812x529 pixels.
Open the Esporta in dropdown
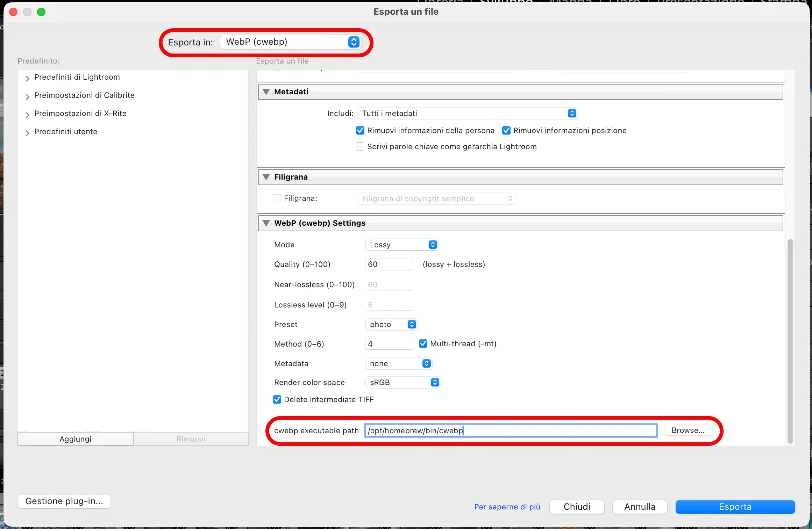click(290, 42)
